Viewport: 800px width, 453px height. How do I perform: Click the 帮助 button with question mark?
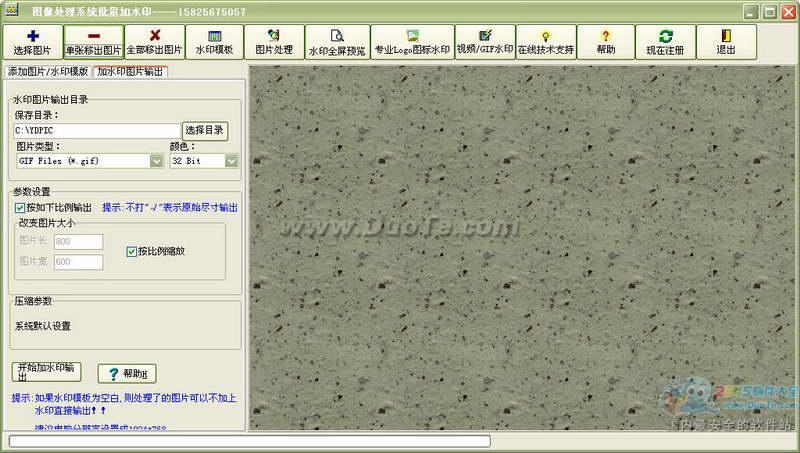click(126, 374)
